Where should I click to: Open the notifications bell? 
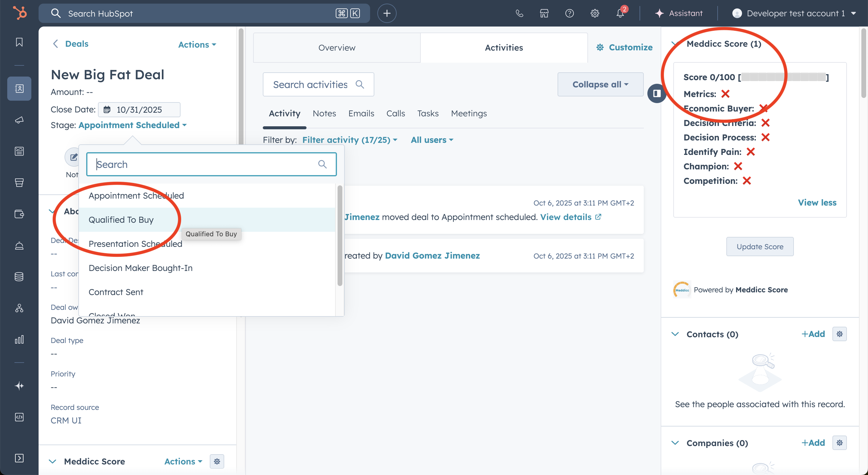pyautogui.click(x=620, y=13)
